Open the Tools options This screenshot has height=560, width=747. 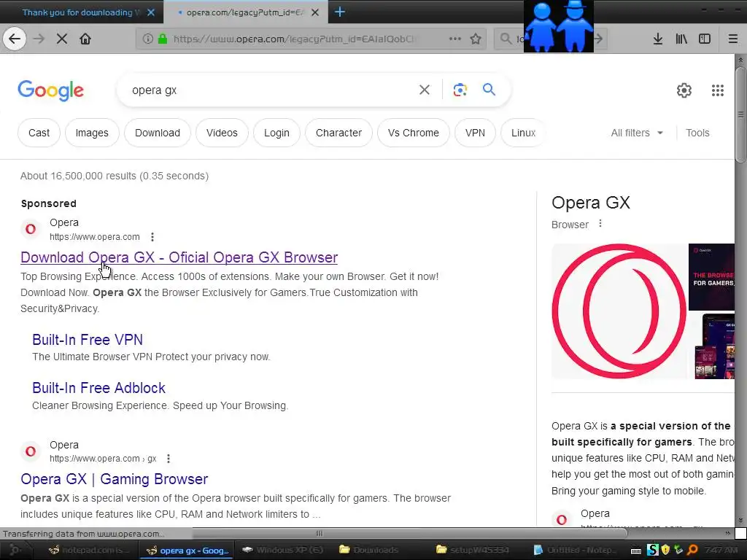click(697, 133)
